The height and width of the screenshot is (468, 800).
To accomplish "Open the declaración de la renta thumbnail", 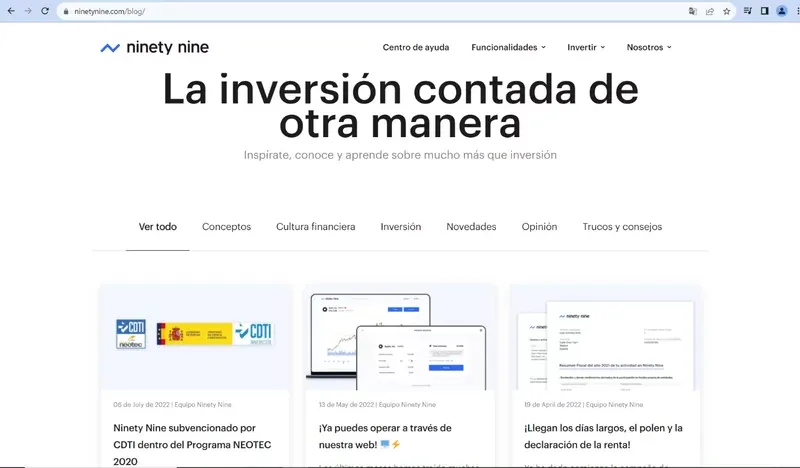I will pyautogui.click(x=606, y=337).
